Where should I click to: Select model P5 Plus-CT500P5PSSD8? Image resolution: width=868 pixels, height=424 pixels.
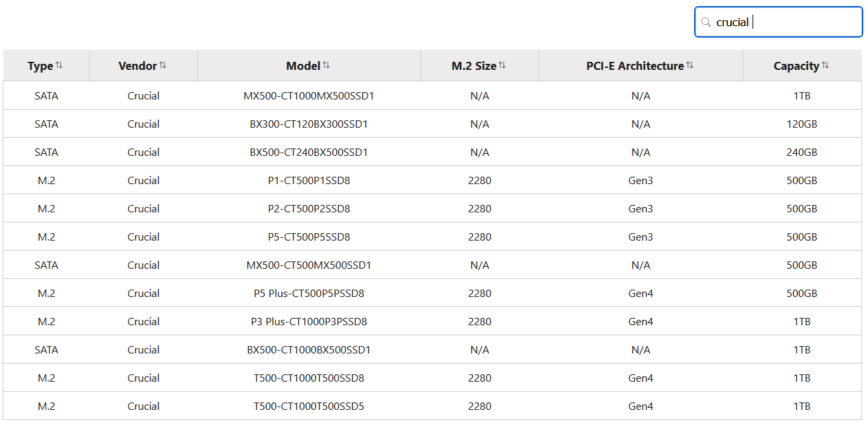(309, 294)
